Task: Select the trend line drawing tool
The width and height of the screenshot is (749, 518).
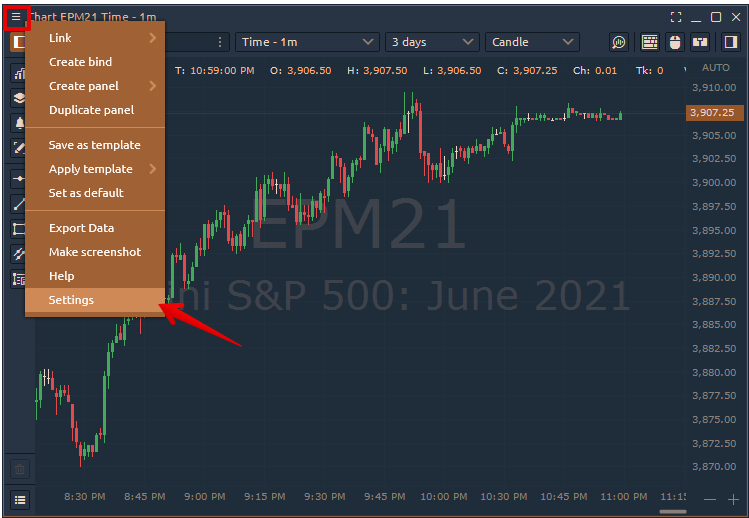Action: [19, 204]
